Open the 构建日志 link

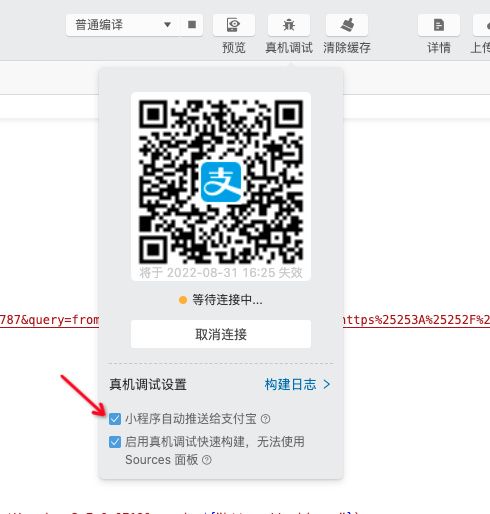click(x=290, y=384)
